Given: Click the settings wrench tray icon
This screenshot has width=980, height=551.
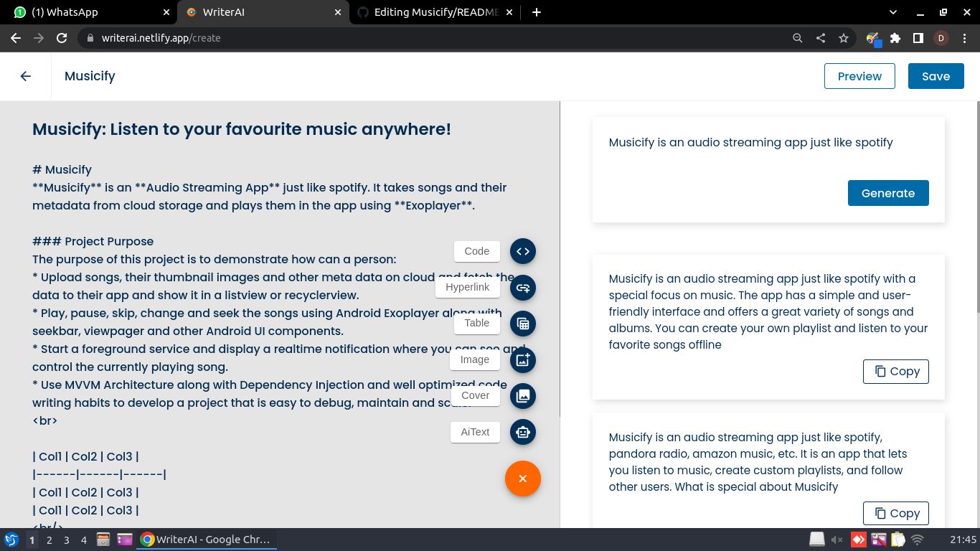Looking at the screenshot, I should click(879, 540).
